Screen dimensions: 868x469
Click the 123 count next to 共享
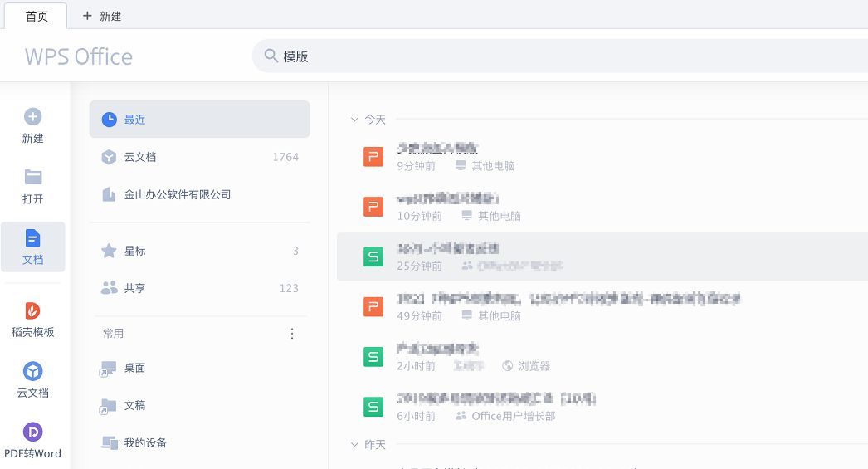click(289, 288)
